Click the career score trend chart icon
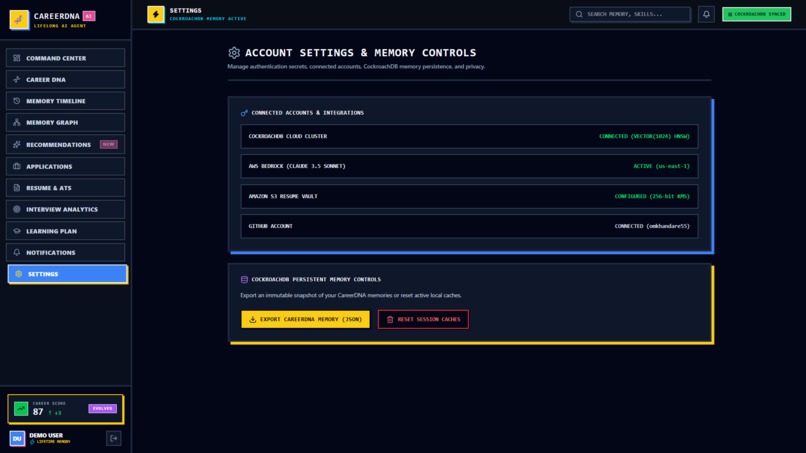The width and height of the screenshot is (806, 453). (21, 409)
